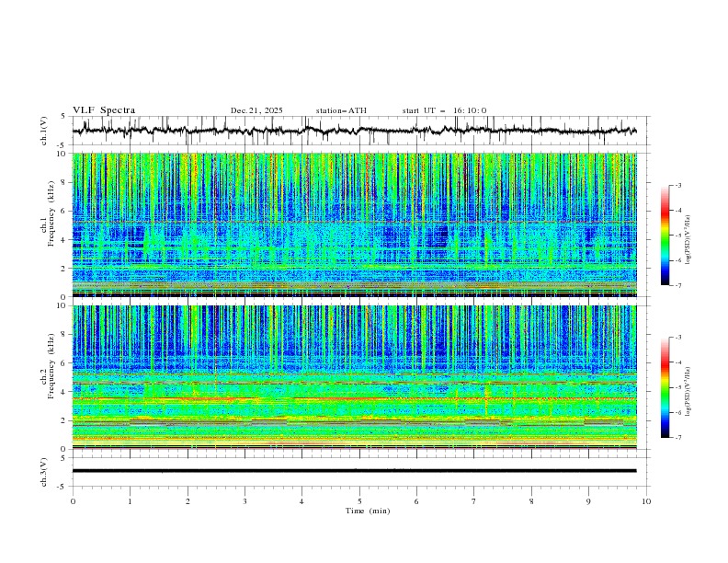This screenshot has height=563, width=728.
Task: Click the upper log(PSD)(V²/Hz) colorbar label
Action: [x=688, y=240]
